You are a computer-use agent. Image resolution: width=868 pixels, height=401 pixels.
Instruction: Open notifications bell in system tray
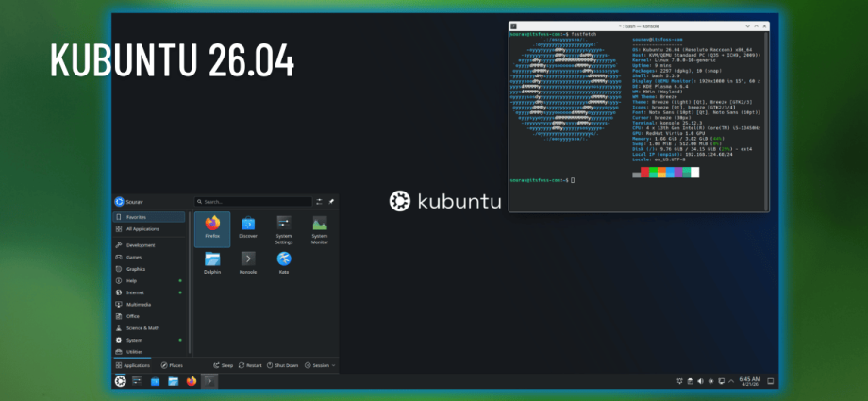tap(680, 381)
